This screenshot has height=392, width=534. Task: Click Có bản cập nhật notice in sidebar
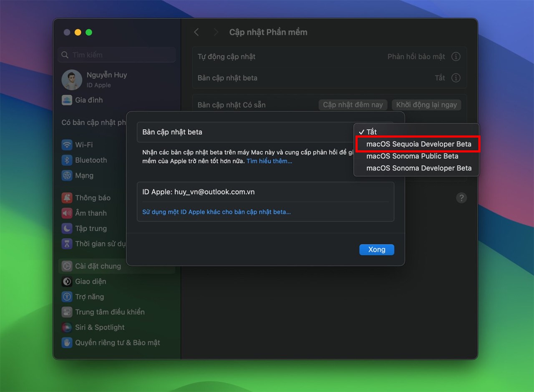click(x=94, y=123)
